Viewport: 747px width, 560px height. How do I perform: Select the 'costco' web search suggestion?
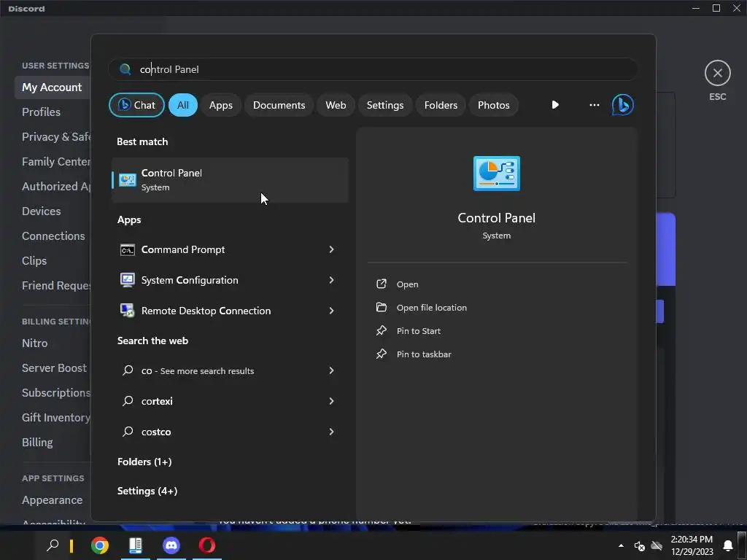coord(230,432)
